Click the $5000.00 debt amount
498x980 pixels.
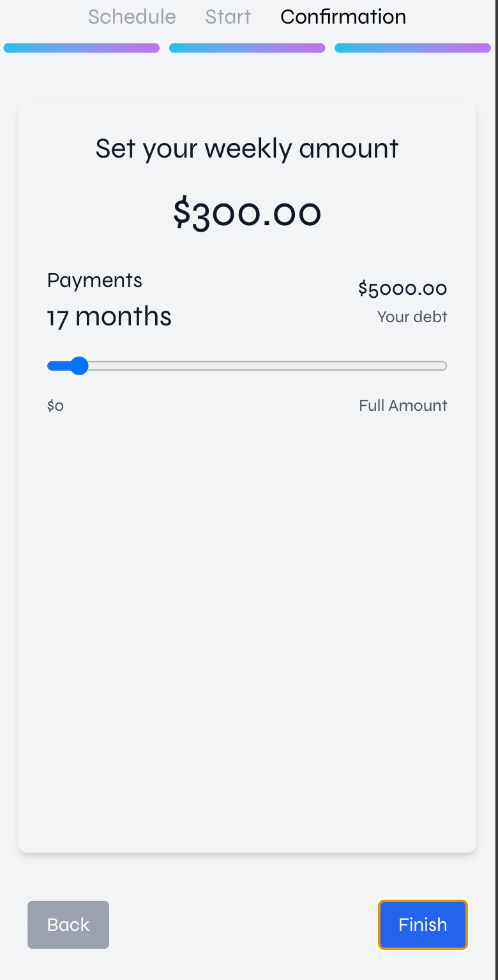click(402, 288)
